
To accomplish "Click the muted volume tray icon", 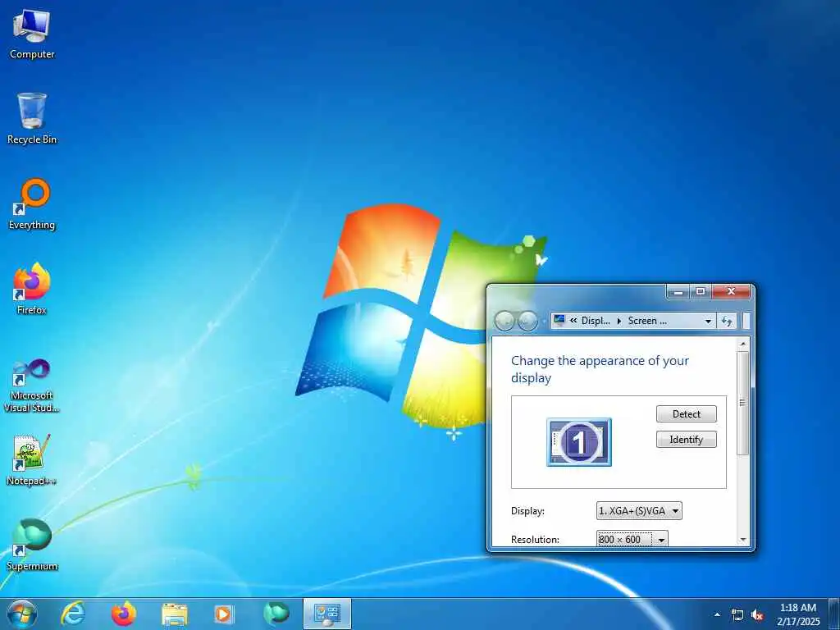I will [757, 615].
